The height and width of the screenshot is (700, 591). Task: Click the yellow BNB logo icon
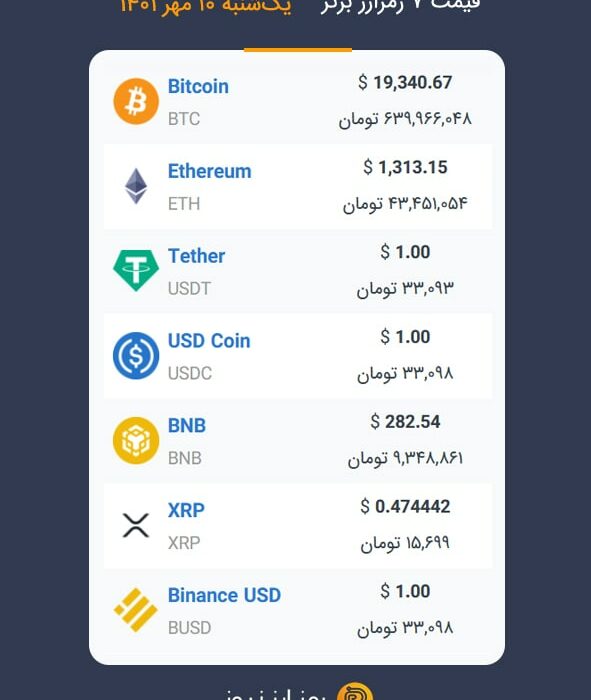(x=136, y=441)
